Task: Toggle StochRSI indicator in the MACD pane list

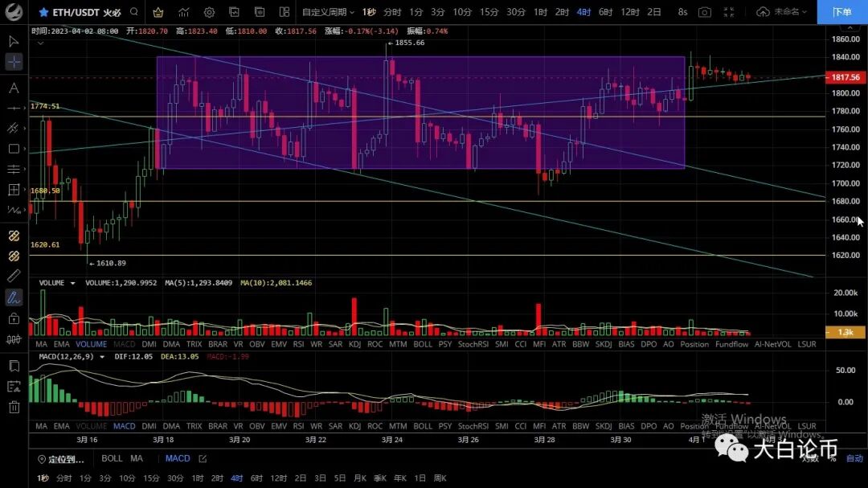Action: (473, 426)
